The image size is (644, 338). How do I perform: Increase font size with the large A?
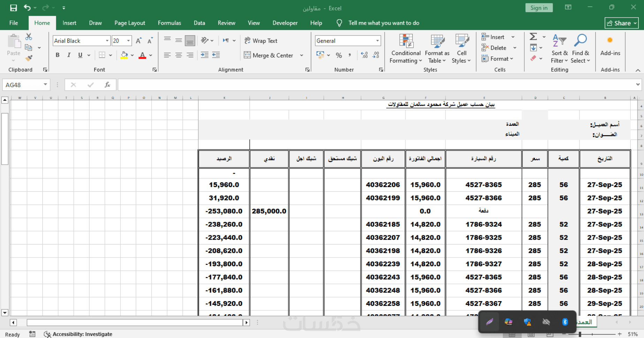(138, 41)
